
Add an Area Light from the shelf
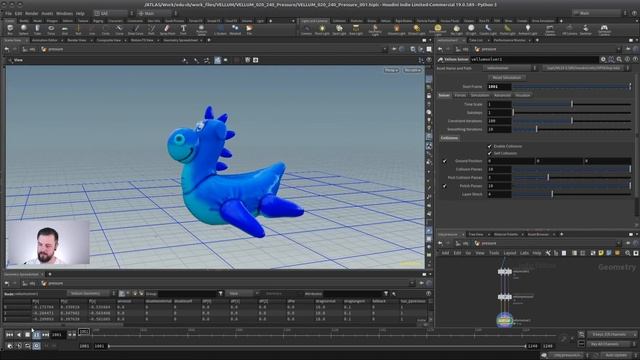click(x=356, y=29)
